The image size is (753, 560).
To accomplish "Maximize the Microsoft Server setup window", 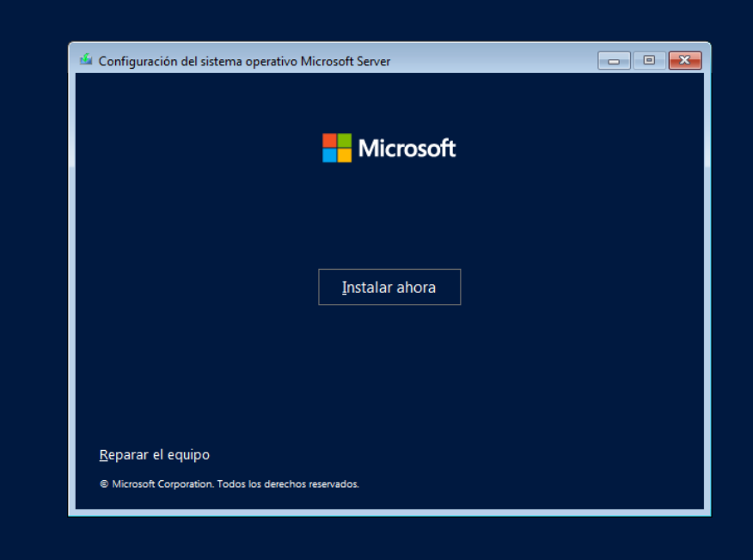I will [x=649, y=60].
